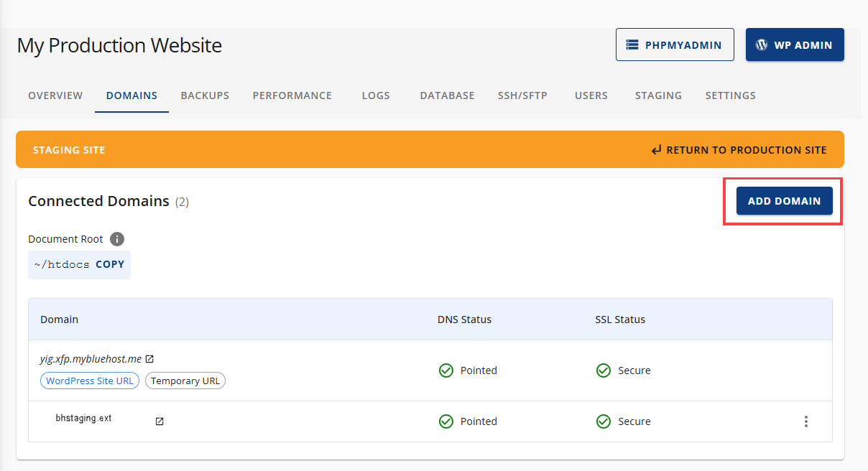Select the DOMAINS tab
Image resolution: width=868 pixels, height=471 pixels.
(x=131, y=95)
